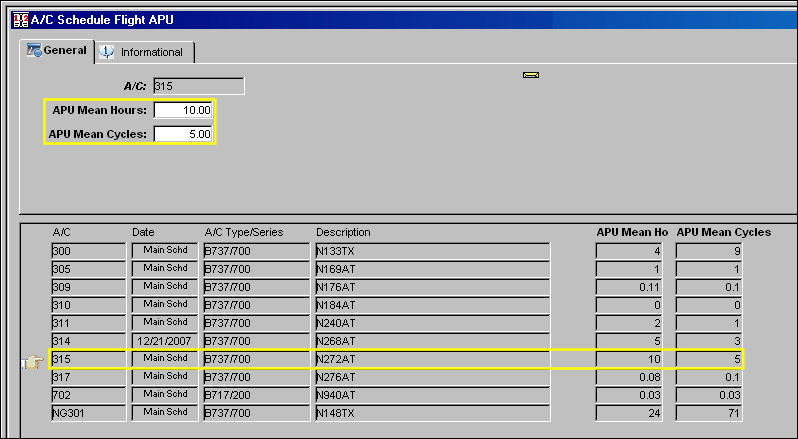Click the B717/200 type cell
798x439 pixels.
click(x=256, y=395)
